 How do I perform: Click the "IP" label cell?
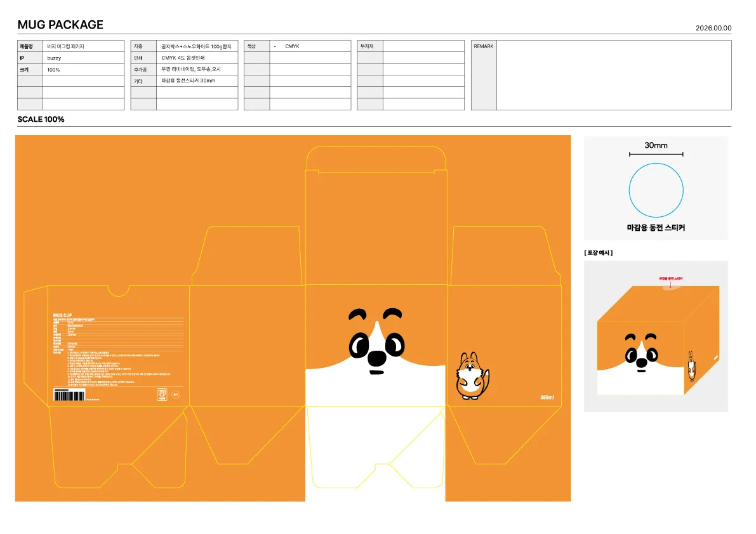click(30, 58)
